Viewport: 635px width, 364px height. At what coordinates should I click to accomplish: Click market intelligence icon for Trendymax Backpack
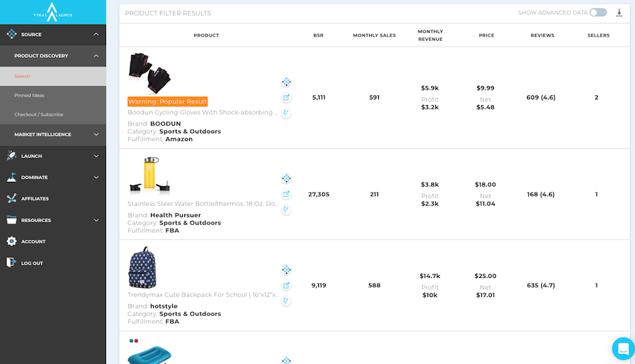point(286,270)
